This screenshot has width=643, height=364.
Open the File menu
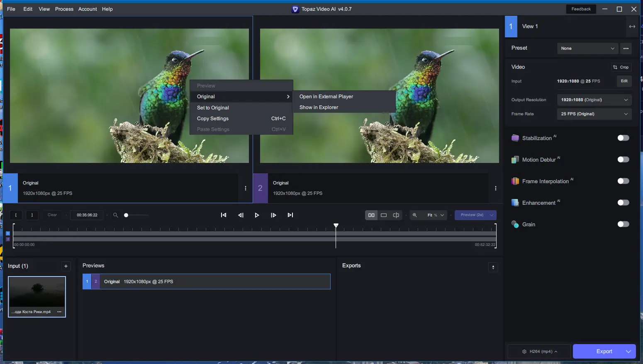tap(11, 9)
